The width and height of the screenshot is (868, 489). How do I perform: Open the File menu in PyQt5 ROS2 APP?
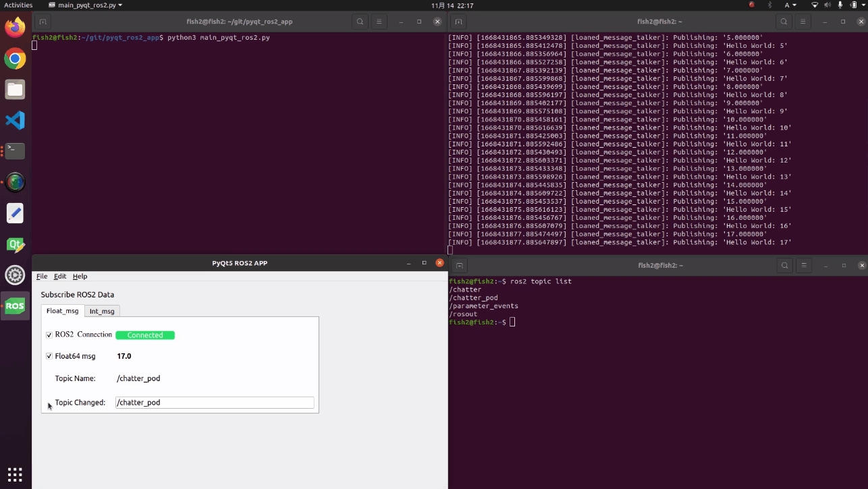click(42, 277)
